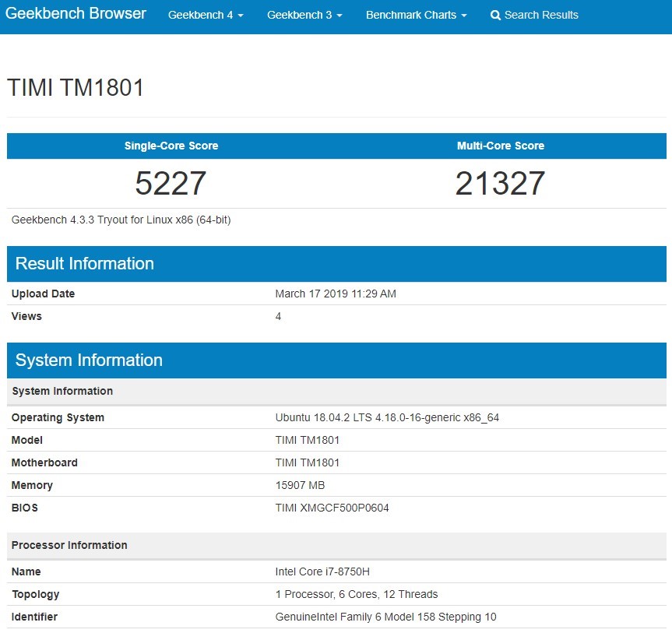This screenshot has width=672, height=633.
Task: Click the processor Name label
Action: click(x=26, y=571)
